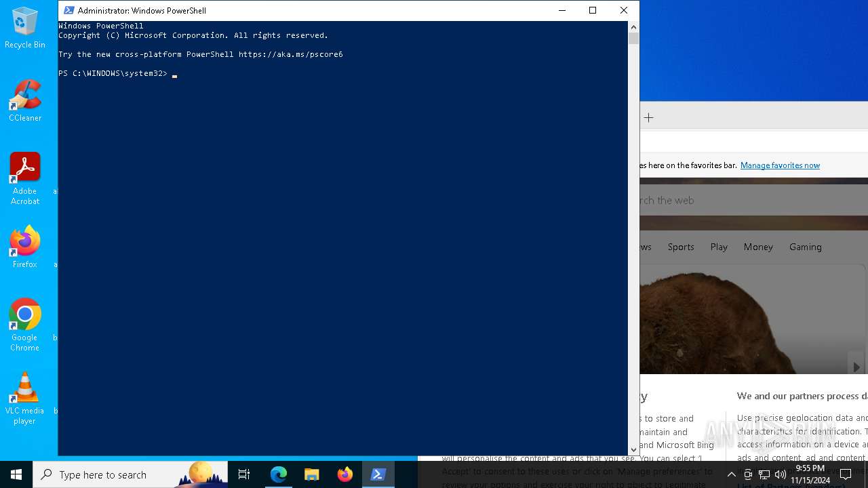This screenshot has width=868, height=488.
Task: Open Google Chrome desktop shortcut
Action: click(25, 325)
